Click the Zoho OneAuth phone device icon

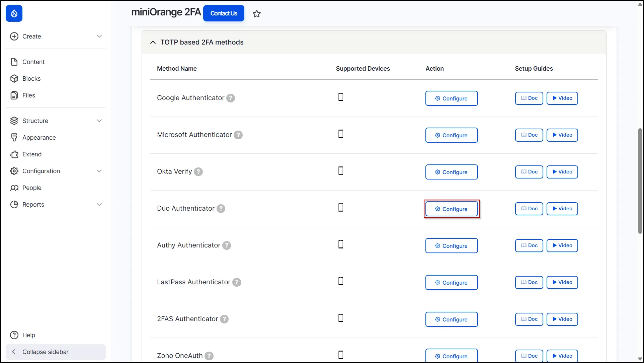click(341, 355)
